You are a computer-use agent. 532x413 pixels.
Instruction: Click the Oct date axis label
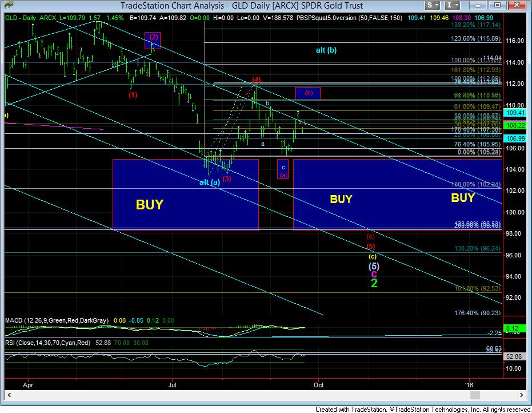(319, 385)
